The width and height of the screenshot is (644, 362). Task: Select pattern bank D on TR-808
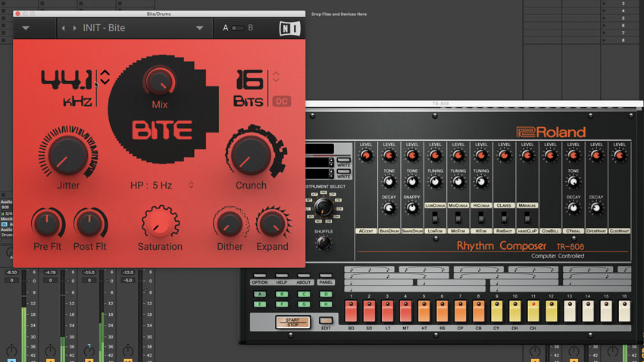[326, 294]
